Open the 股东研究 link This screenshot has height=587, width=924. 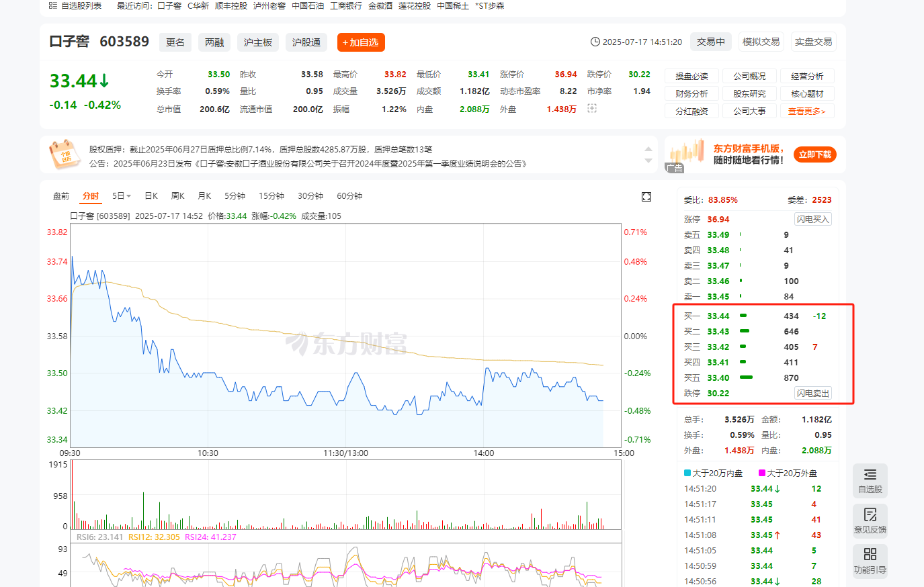coord(749,93)
